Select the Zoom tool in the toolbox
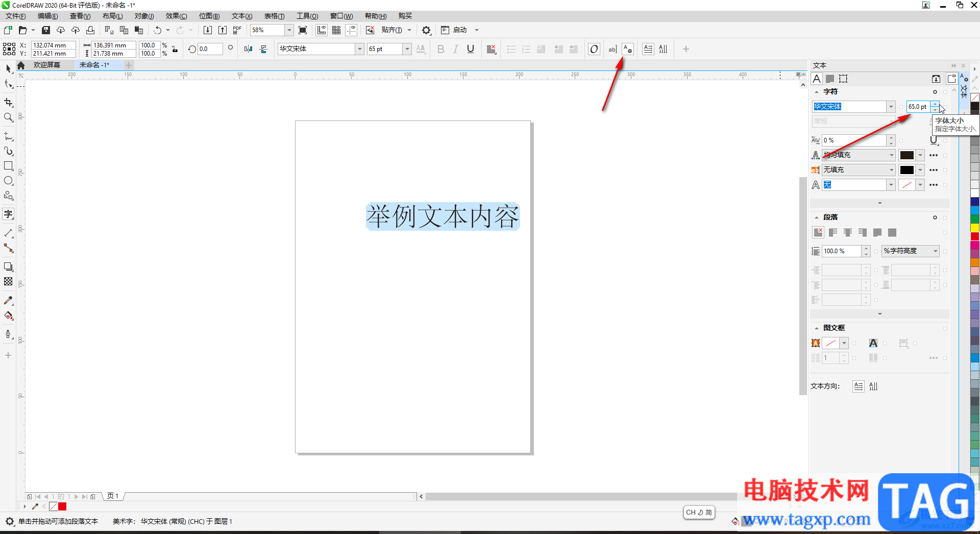 (8, 118)
